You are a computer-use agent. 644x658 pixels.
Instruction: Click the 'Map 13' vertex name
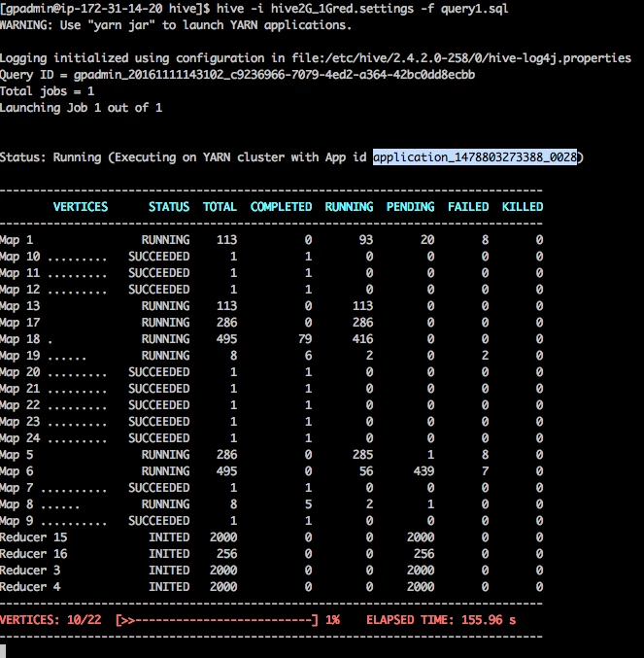click(20, 306)
